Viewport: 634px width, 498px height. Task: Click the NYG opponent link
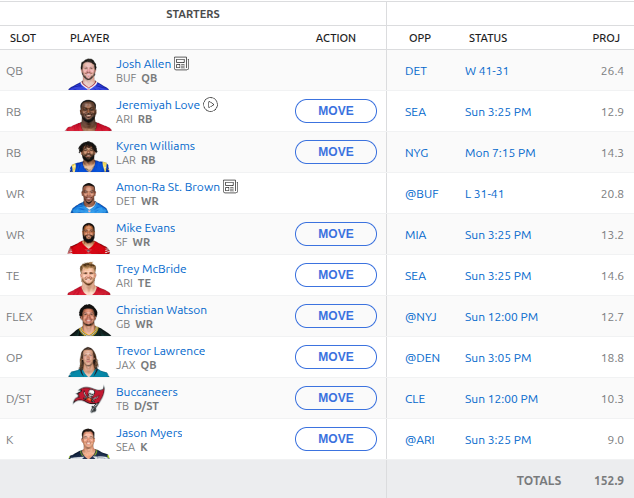click(x=416, y=153)
